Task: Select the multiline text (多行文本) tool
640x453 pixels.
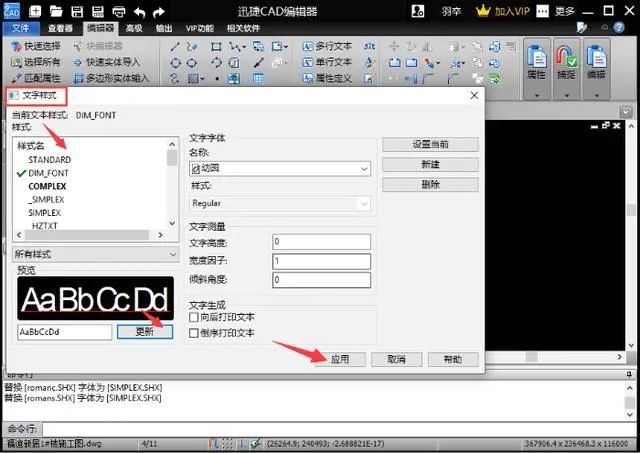Action: (327, 47)
